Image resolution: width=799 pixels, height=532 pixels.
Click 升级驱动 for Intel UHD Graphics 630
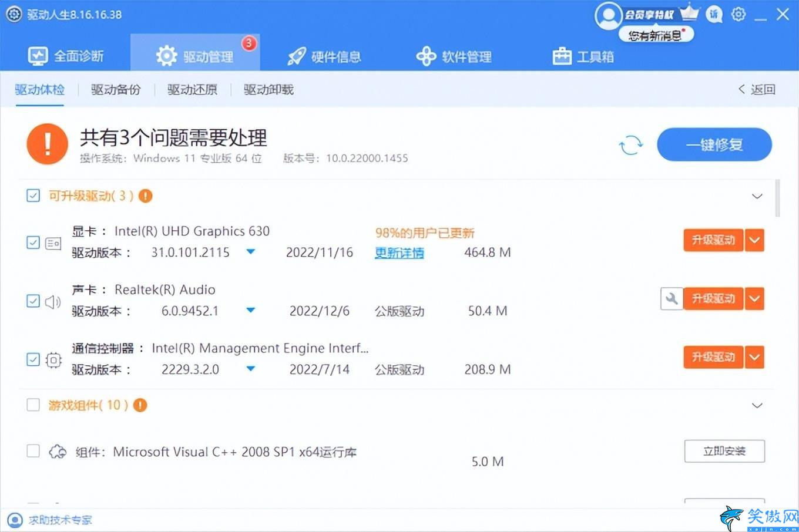point(713,240)
